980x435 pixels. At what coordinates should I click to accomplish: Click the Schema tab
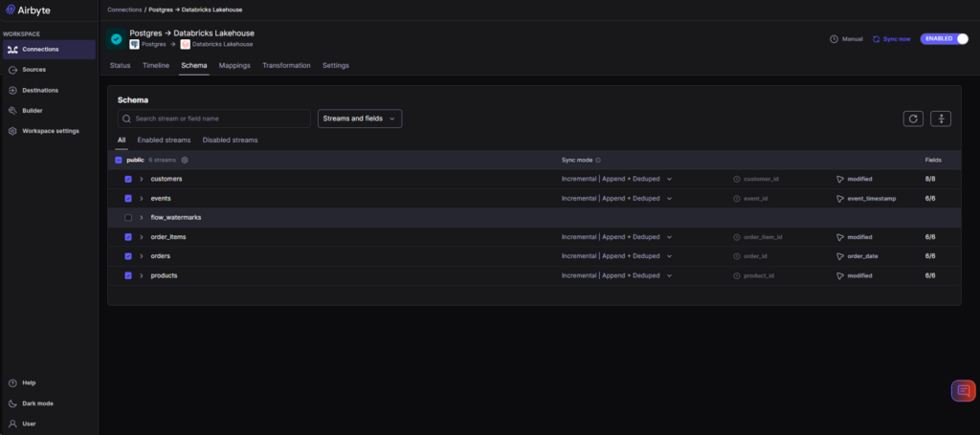click(x=193, y=66)
